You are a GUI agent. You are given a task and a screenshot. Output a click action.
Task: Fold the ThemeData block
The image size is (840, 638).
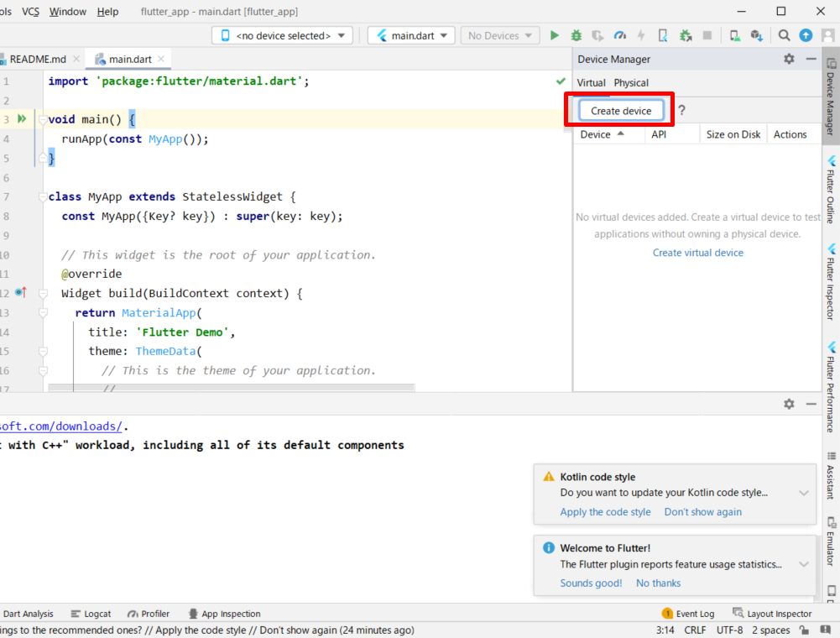[43, 351]
